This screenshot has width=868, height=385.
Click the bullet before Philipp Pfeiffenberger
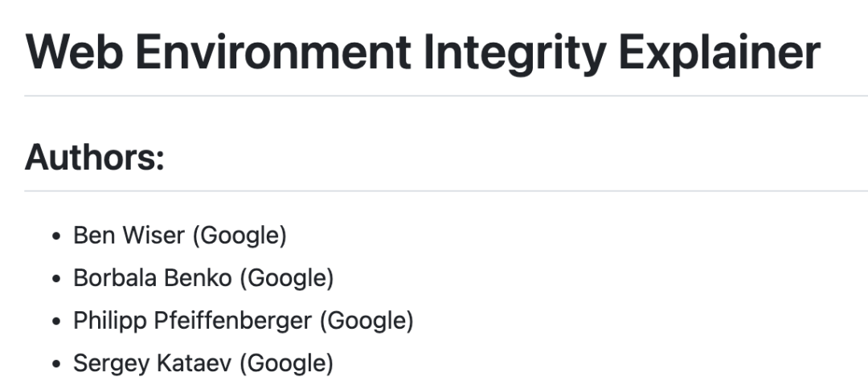point(55,322)
